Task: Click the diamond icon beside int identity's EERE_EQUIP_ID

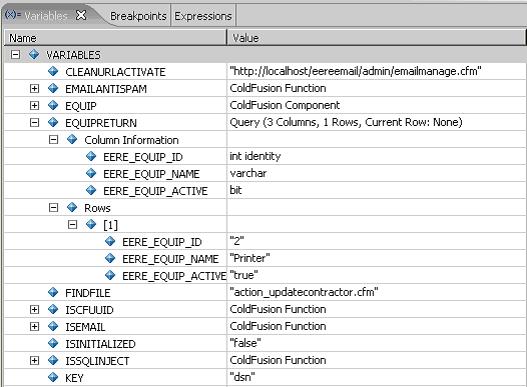Action: point(91,156)
